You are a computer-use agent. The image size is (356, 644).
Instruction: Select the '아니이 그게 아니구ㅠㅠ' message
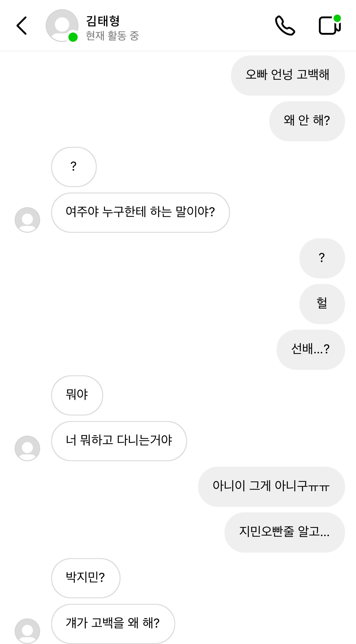[271, 487]
